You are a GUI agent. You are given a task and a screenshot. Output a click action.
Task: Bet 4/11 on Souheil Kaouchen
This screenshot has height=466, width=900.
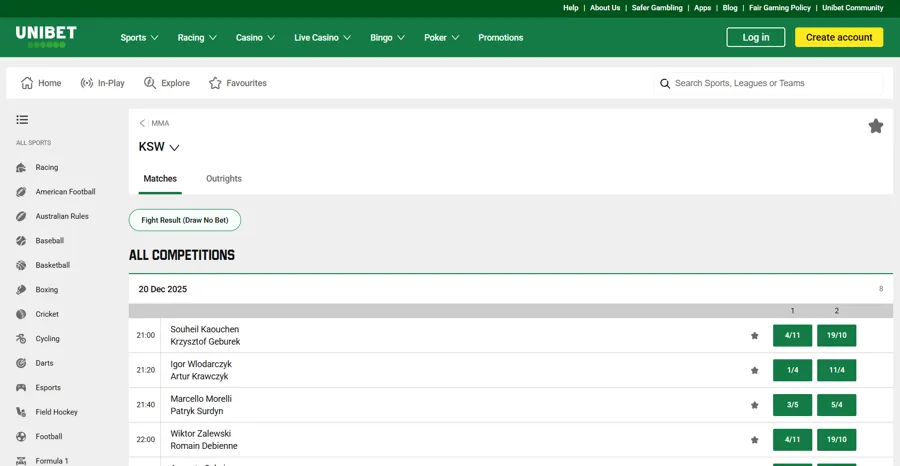click(x=792, y=336)
